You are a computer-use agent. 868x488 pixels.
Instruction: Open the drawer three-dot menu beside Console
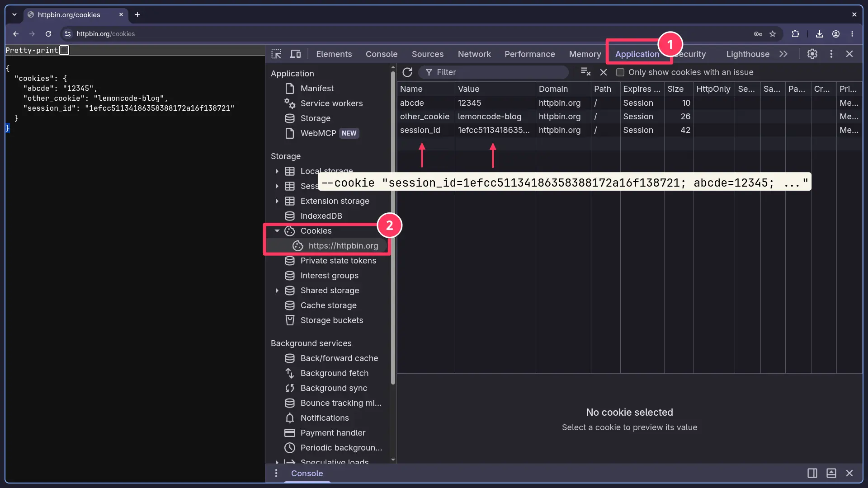click(276, 473)
